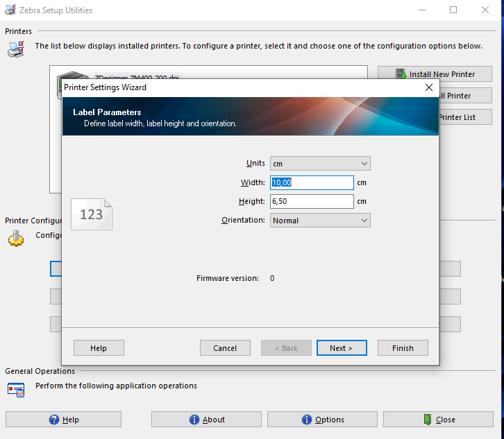Click the wizard Help button
This screenshot has height=439, width=504.
99,348
